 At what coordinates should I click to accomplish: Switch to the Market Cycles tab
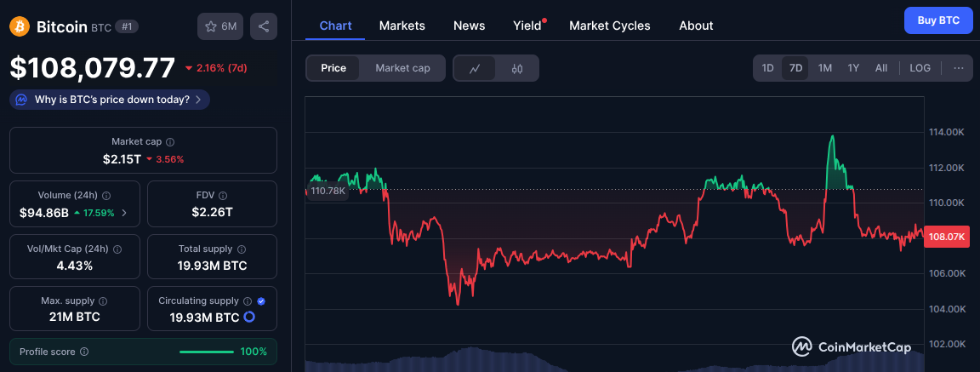tap(609, 26)
